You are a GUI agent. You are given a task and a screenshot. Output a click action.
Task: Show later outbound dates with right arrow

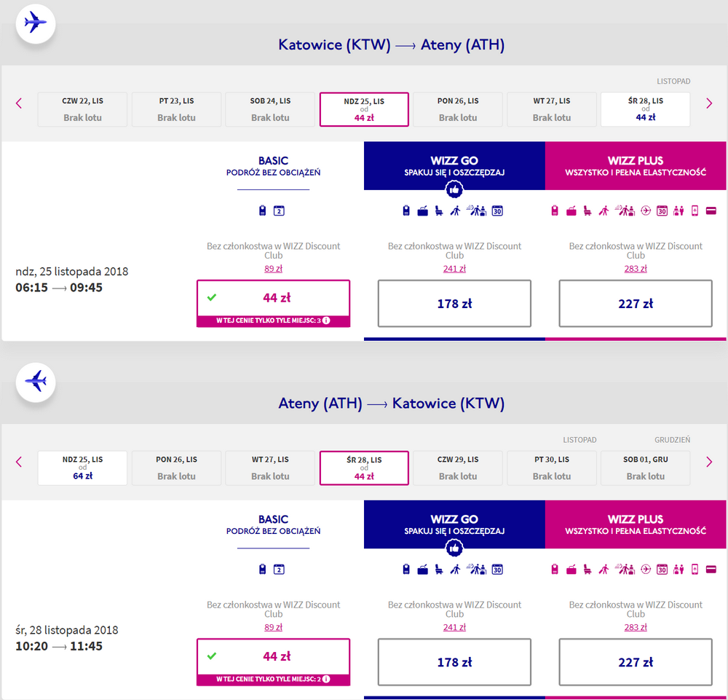pyautogui.click(x=709, y=103)
